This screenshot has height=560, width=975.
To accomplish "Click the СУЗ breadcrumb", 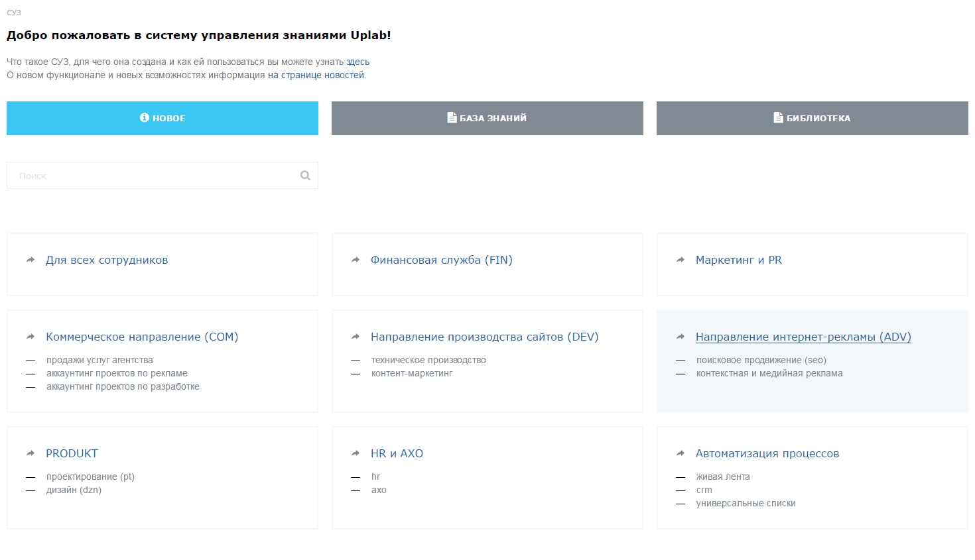I will click(x=13, y=13).
